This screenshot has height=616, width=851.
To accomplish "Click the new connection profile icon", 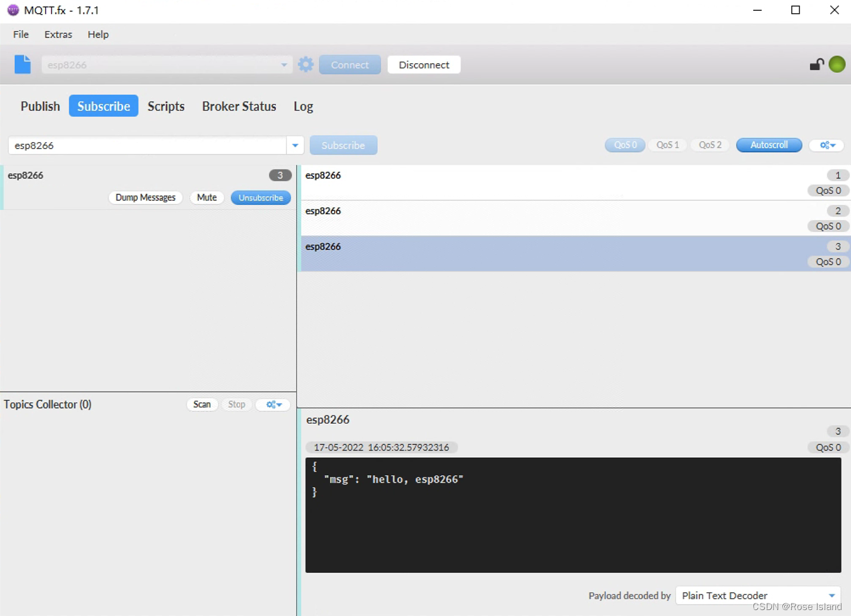I will point(22,64).
